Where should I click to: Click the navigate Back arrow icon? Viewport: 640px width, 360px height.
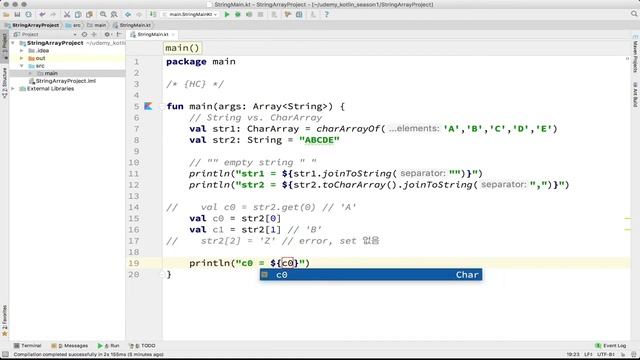[128, 14]
